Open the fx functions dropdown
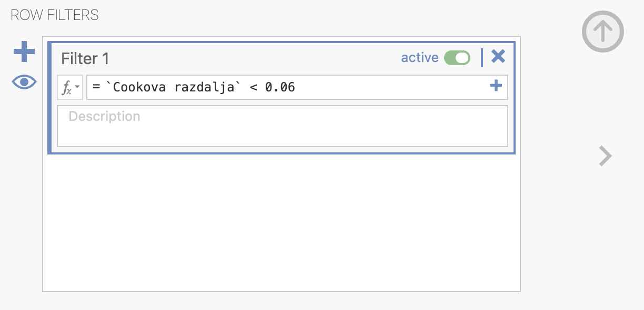The image size is (644, 310). coord(70,87)
